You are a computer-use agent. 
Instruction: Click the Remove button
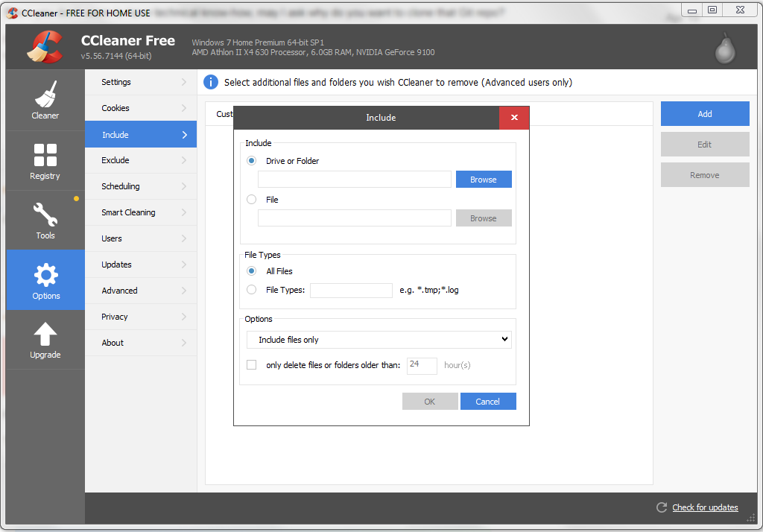click(705, 175)
